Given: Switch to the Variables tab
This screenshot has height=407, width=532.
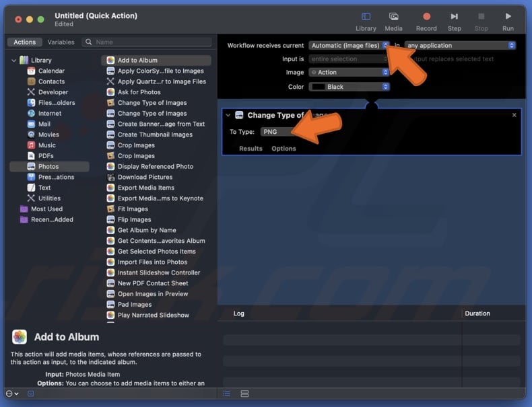Looking at the screenshot, I should [x=61, y=42].
